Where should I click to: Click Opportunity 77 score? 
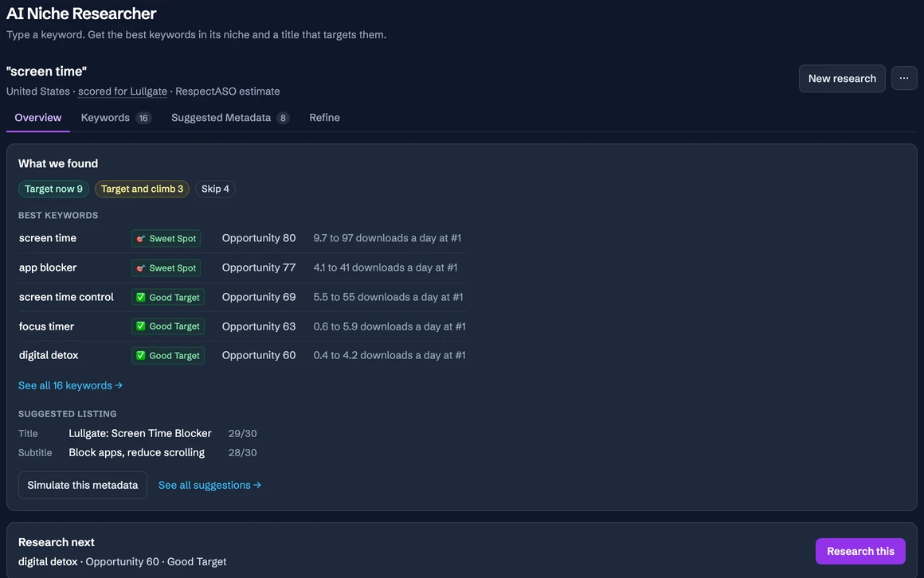point(259,268)
